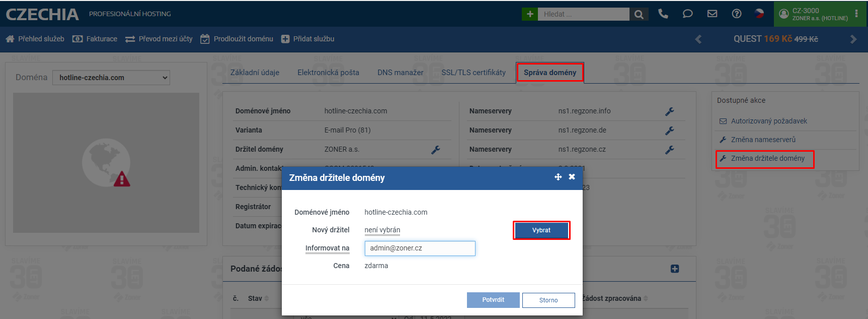
Task: Select the Správa domény tab
Action: [550, 73]
